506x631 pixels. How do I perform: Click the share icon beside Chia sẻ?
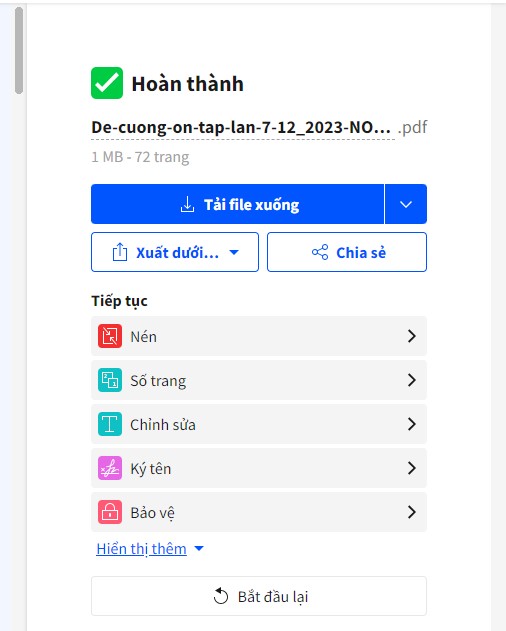pos(320,252)
